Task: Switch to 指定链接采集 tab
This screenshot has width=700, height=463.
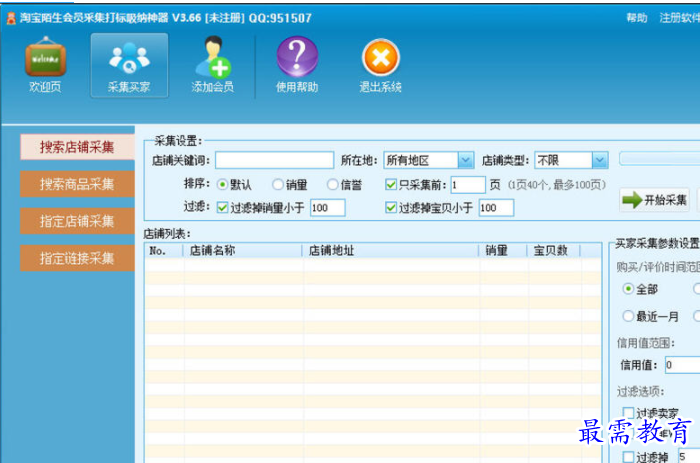Action: (77, 258)
